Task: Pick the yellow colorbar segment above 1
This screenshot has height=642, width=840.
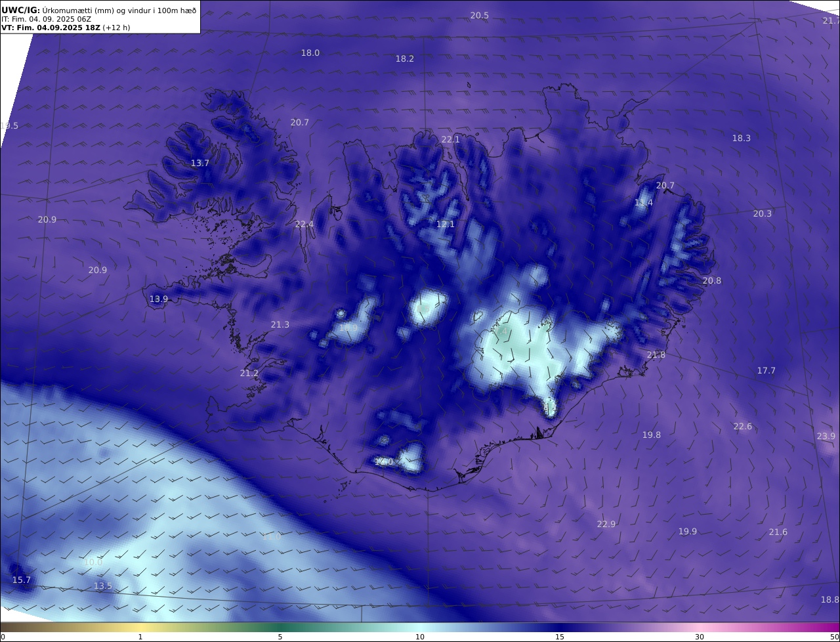Action: [140, 627]
